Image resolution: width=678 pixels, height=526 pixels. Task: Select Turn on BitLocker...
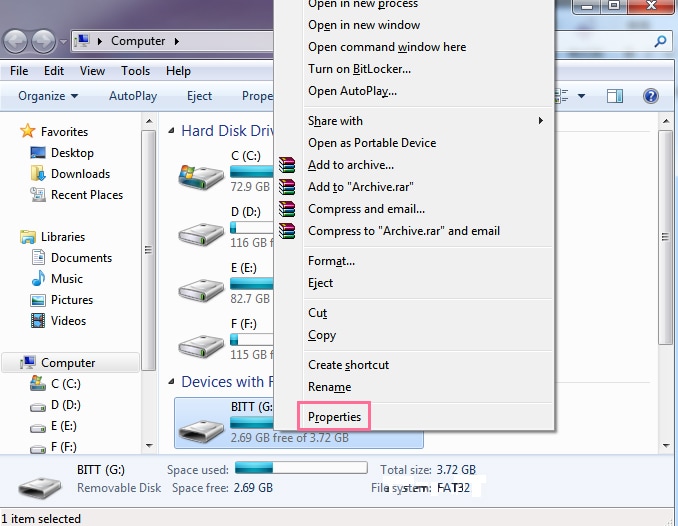[359, 69]
